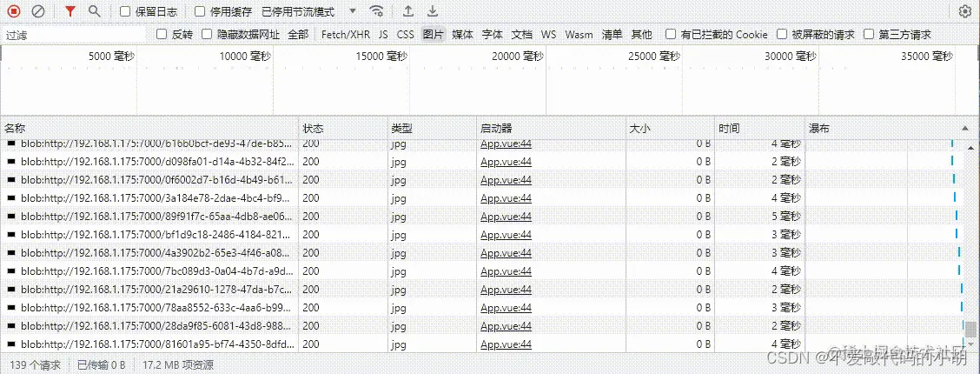Click image icon of 4a3902b2 row
Image resolution: width=980 pixels, height=374 pixels.
point(11,253)
